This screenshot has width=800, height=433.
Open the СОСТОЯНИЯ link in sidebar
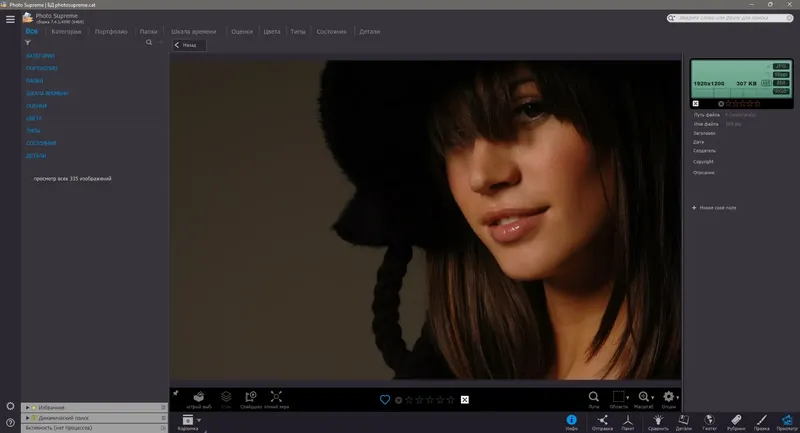41,143
